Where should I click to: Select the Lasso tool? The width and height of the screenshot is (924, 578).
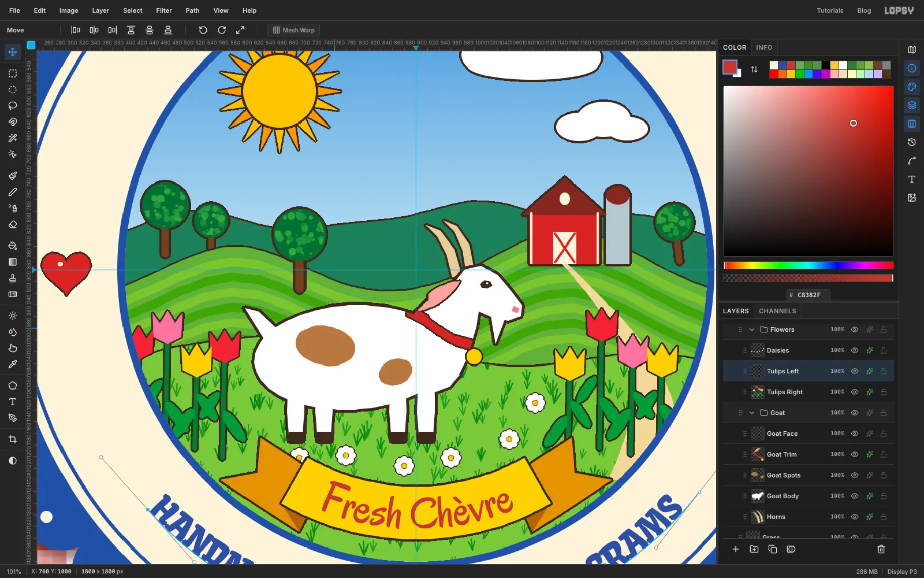point(13,106)
